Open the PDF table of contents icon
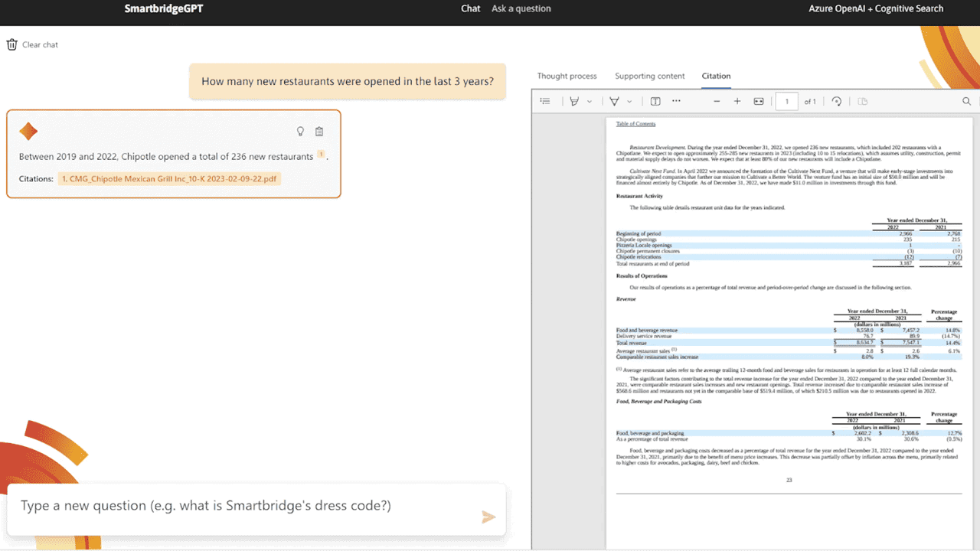The height and width of the screenshot is (551, 980). point(545,101)
